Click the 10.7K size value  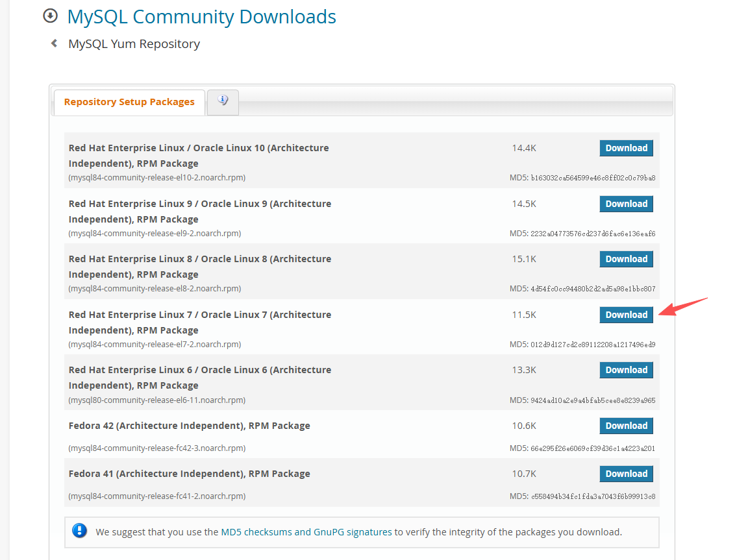pyautogui.click(x=524, y=474)
